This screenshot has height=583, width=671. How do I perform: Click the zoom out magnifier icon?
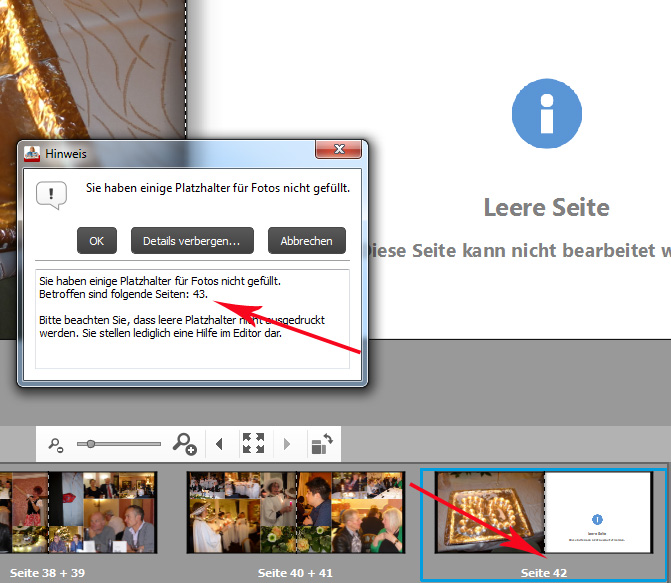(56, 445)
